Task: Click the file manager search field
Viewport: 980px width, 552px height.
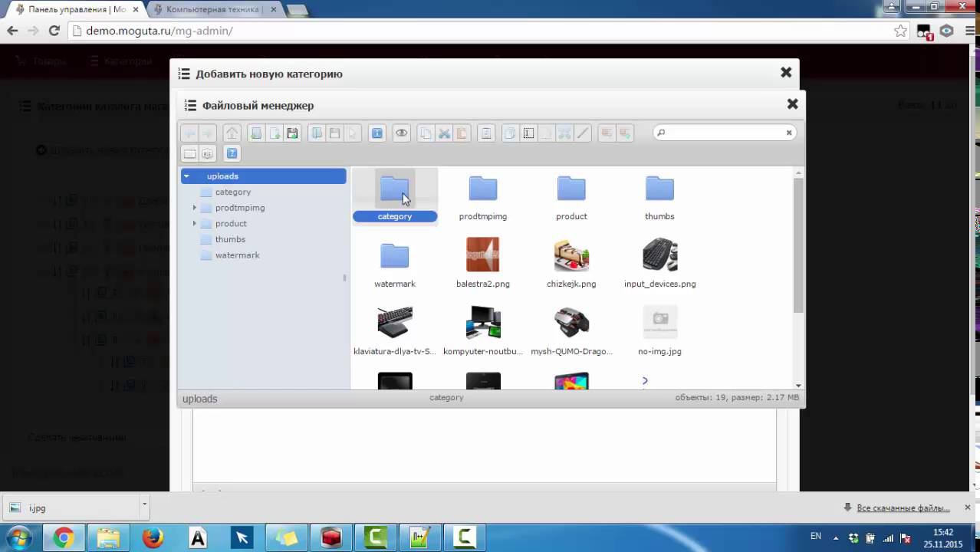Action: point(724,133)
